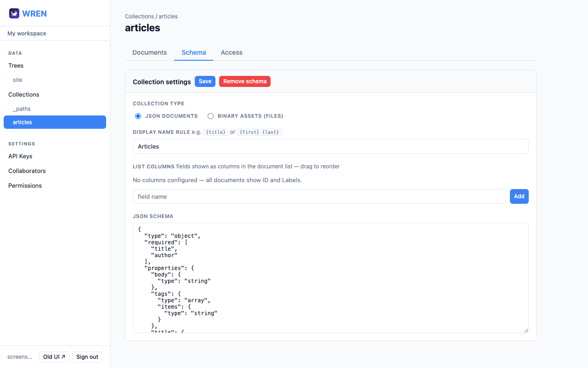Image resolution: width=588 pixels, height=368 pixels.
Task: Click inside the field name input box
Action: pos(319,196)
